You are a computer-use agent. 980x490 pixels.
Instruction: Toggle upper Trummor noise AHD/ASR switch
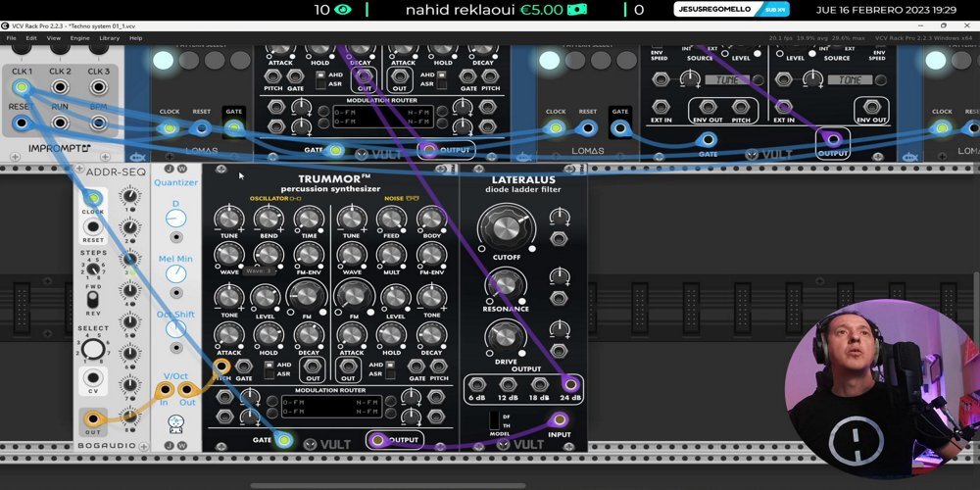441,78
